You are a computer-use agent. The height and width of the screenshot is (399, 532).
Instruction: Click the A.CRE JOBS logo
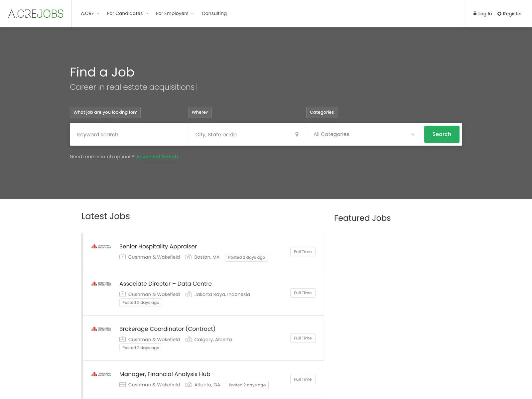[x=36, y=14]
